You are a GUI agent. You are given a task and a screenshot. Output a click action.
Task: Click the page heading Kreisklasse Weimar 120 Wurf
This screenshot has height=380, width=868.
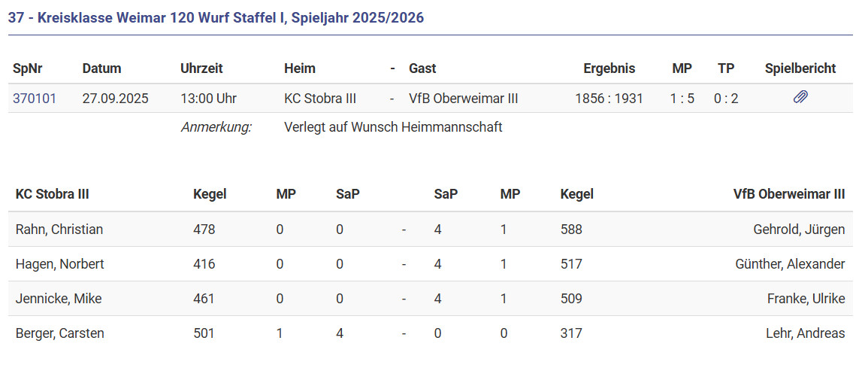point(216,17)
